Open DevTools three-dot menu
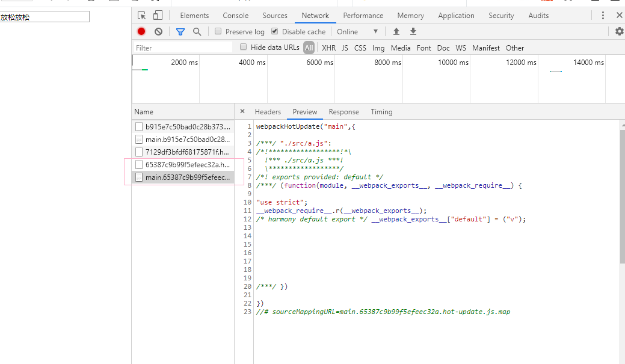Viewport: 625px width, 364px height. click(603, 16)
